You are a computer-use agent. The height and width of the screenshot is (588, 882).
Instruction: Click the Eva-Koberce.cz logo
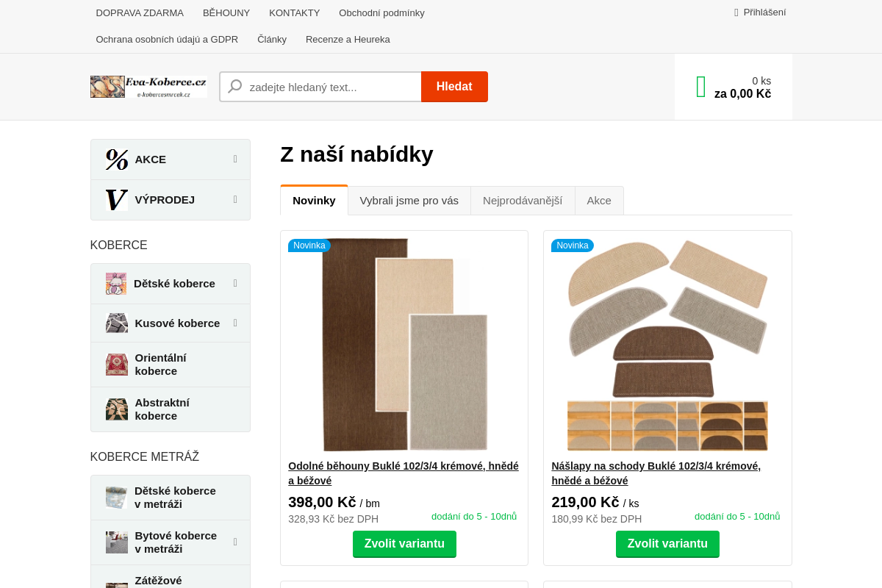point(148,87)
